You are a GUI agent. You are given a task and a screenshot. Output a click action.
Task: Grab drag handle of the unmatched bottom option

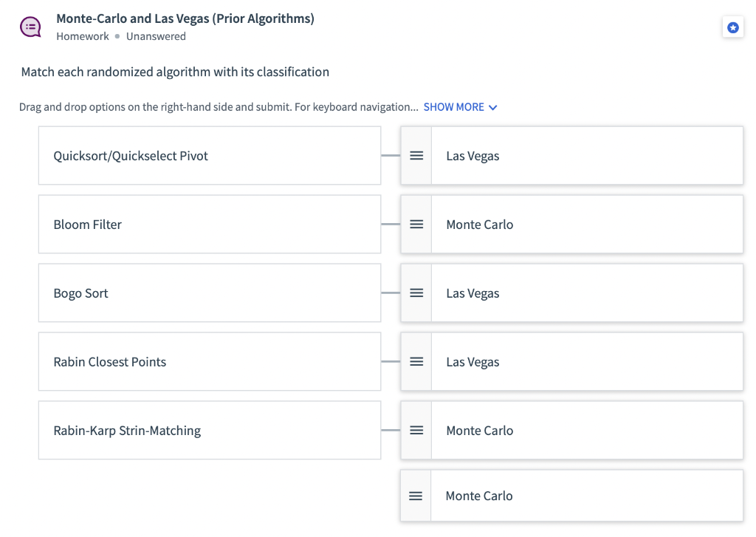[x=416, y=496]
